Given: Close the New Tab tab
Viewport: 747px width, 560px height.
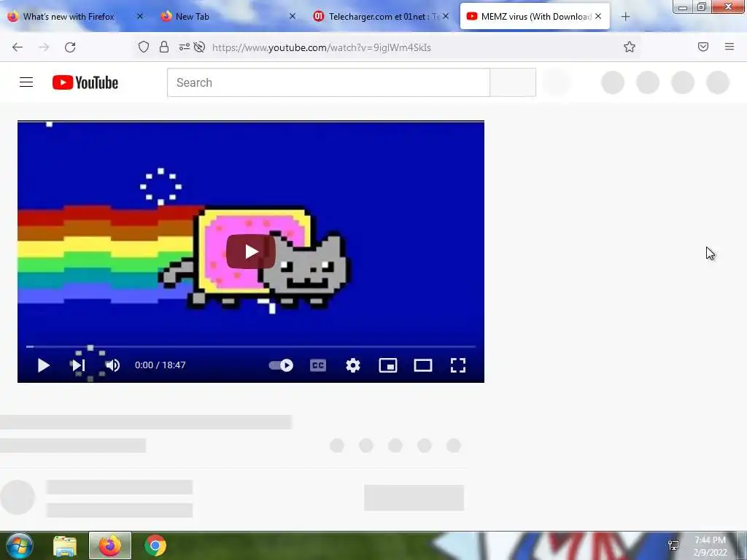Looking at the screenshot, I should pyautogui.click(x=293, y=16).
